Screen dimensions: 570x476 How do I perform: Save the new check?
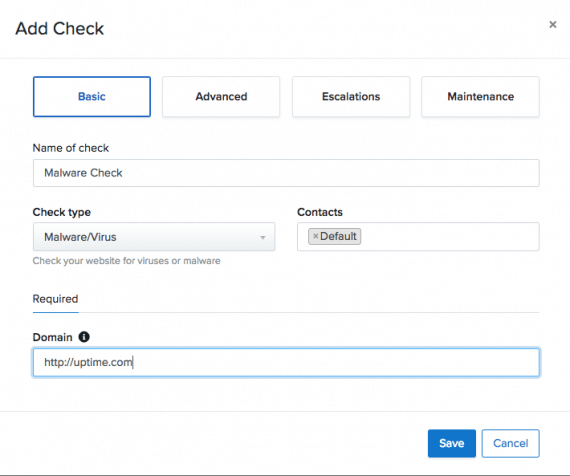pos(451,443)
